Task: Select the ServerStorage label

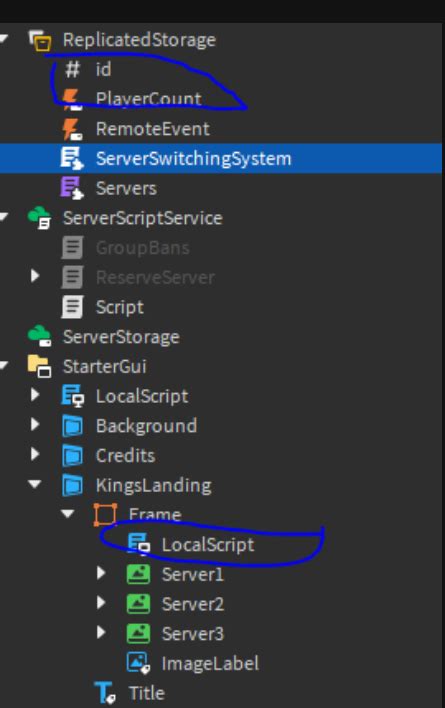Action: pos(121,337)
